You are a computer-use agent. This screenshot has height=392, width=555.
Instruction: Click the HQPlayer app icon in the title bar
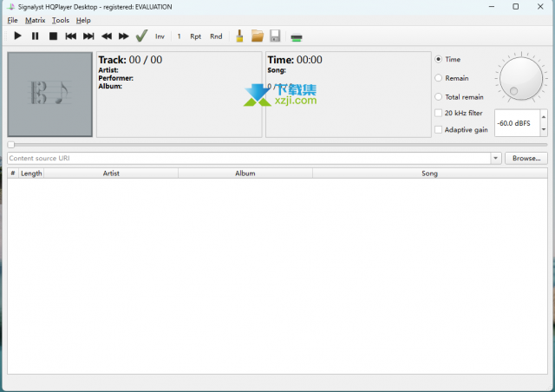pyautogui.click(x=10, y=7)
